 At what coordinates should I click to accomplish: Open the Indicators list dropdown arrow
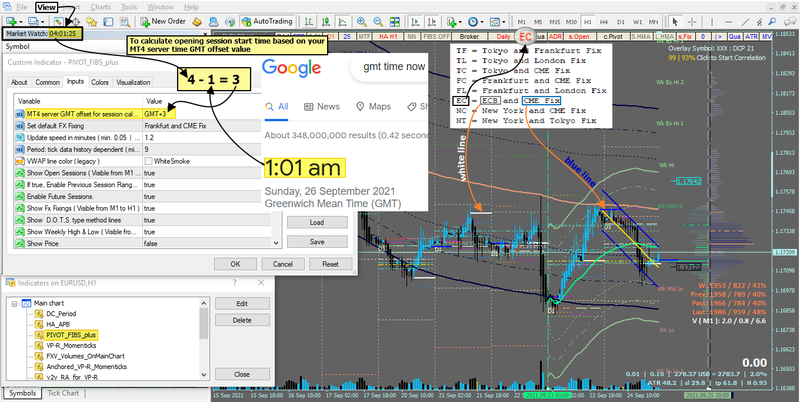pos(461,22)
